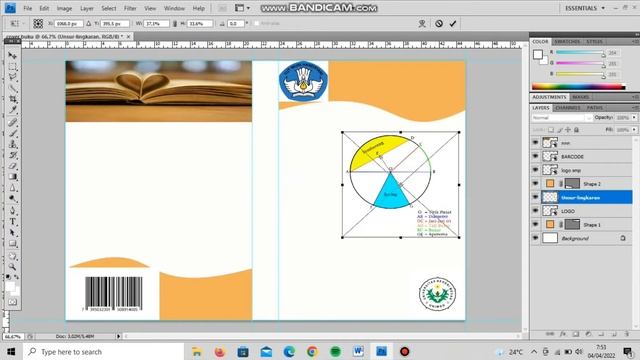Screen dimensions: 640x360
Task: Click the maintain aspect ratio link icon
Action: coord(175,24)
